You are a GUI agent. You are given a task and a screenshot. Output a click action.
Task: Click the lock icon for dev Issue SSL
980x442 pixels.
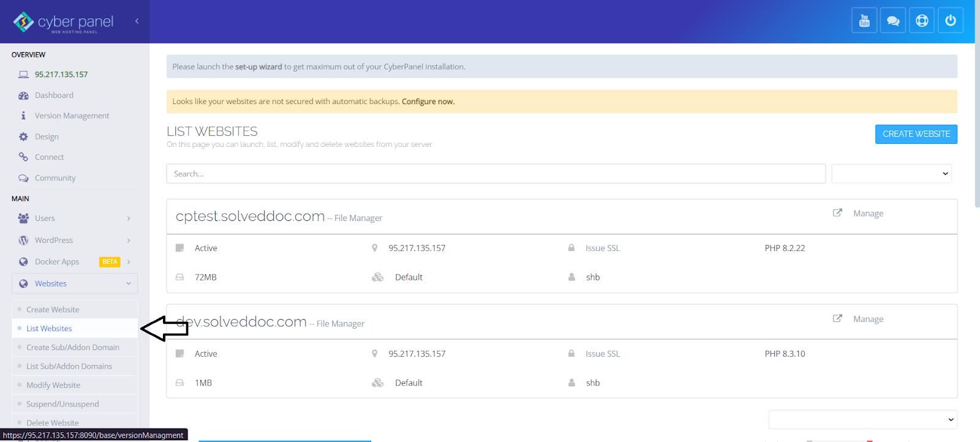coord(571,353)
